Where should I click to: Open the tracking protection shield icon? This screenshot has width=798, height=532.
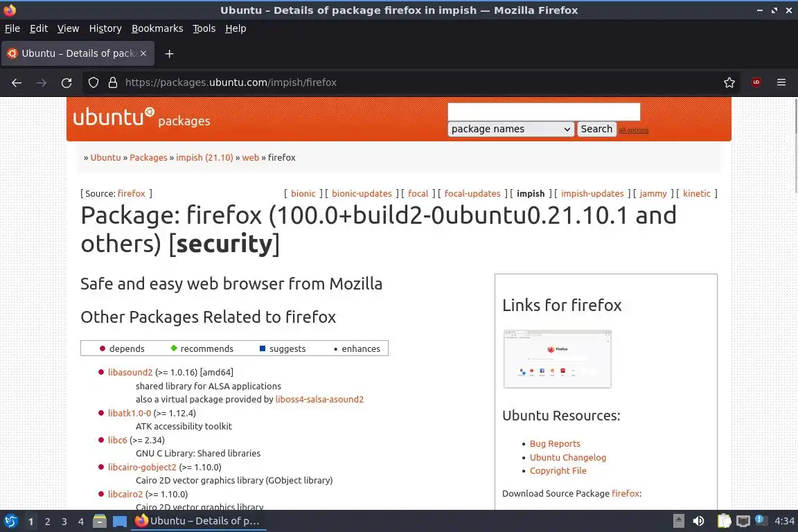click(x=94, y=82)
